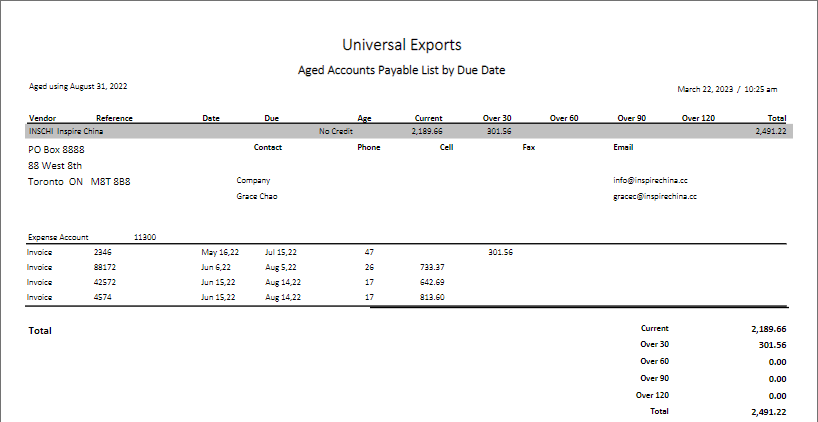Click the gracec@inspirechina.cc email address
This screenshot has width=818, height=422.
tap(655, 197)
